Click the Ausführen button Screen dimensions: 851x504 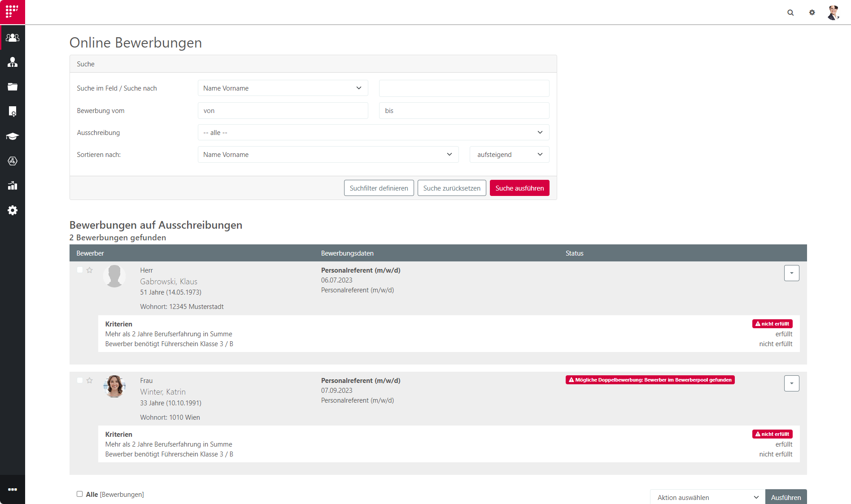pyautogui.click(x=786, y=497)
